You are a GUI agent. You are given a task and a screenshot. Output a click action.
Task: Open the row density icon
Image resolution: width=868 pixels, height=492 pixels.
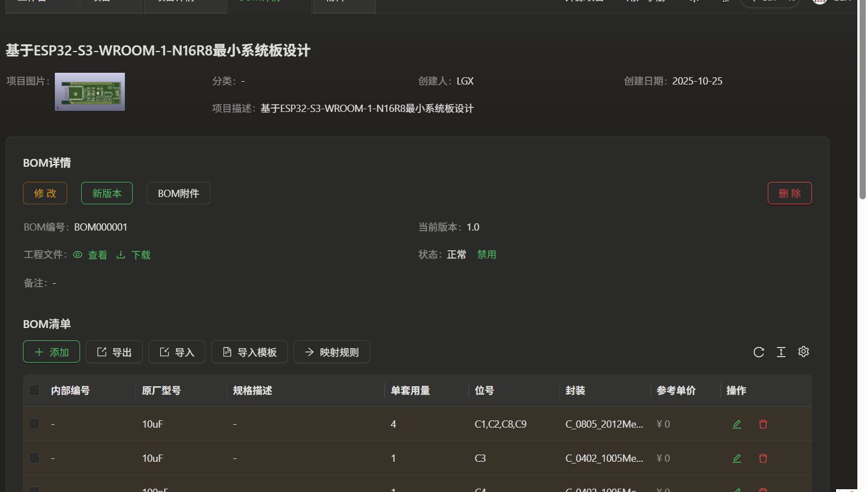tap(781, 352)
